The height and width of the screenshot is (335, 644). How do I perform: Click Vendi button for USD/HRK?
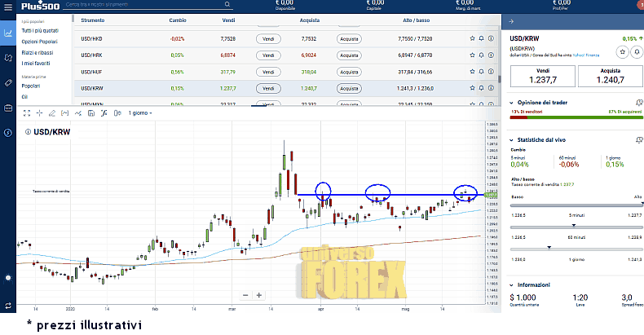(x=268, y=55)
